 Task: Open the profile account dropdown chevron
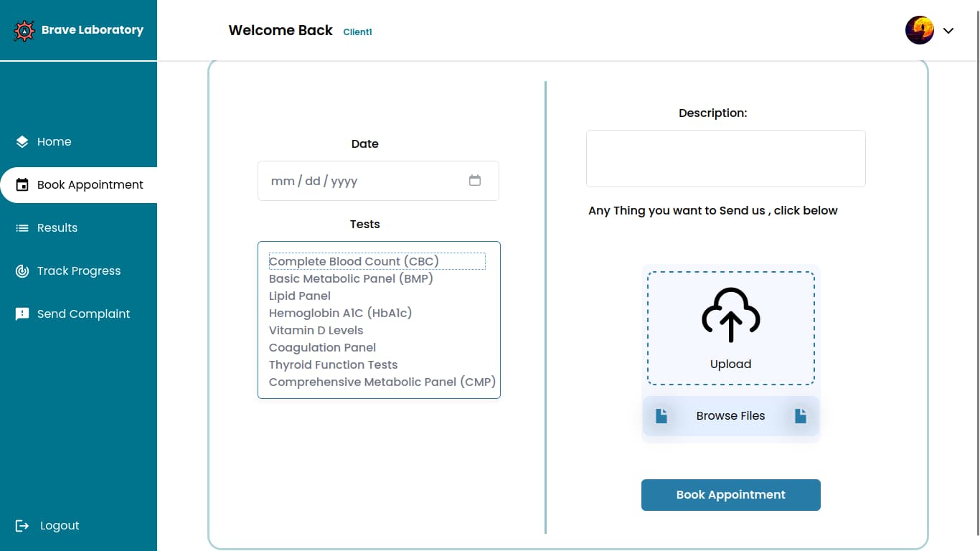pos(948,31)
